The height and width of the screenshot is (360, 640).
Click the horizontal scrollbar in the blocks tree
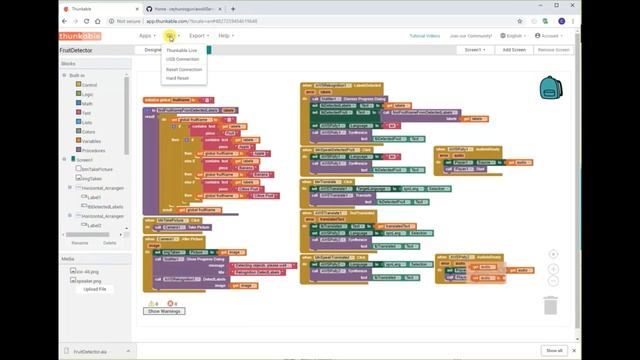pyautogui.click(x=87, y=235)
